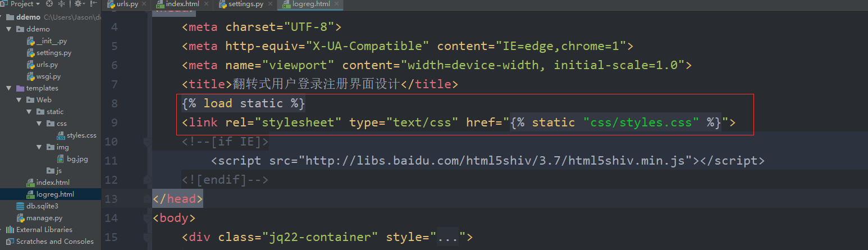This screenshot has width=868, height=250.
Task: Click the index.html tree file icon
Action: click(30, 183)
